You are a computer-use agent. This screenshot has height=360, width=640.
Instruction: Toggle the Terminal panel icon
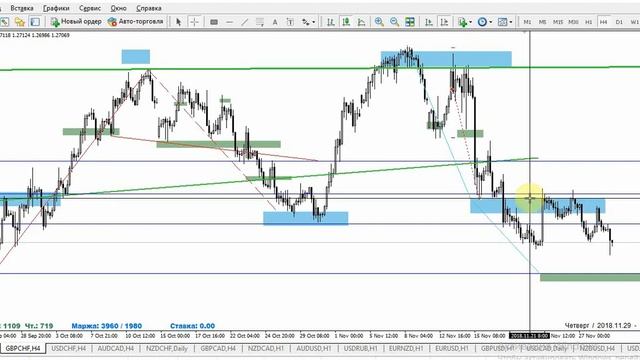(x=35, y=22)
